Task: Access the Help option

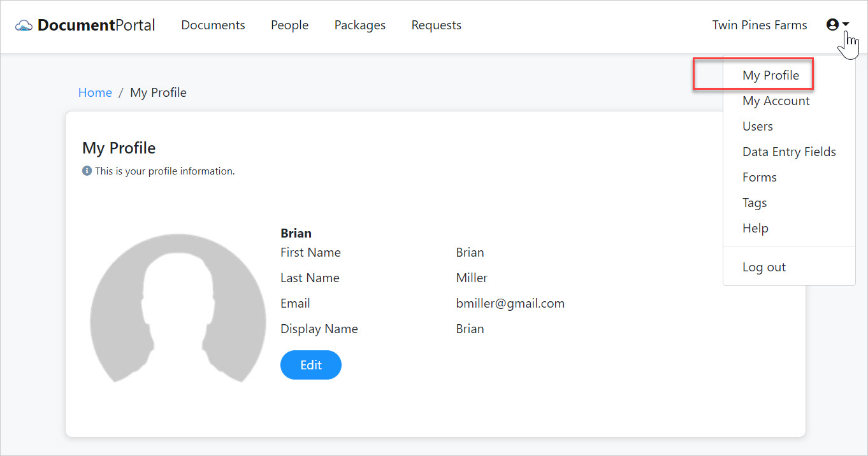Action: tap(755, 228)
